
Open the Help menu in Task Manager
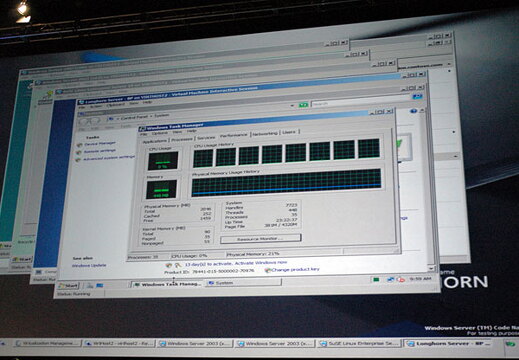tap(191, 131)
